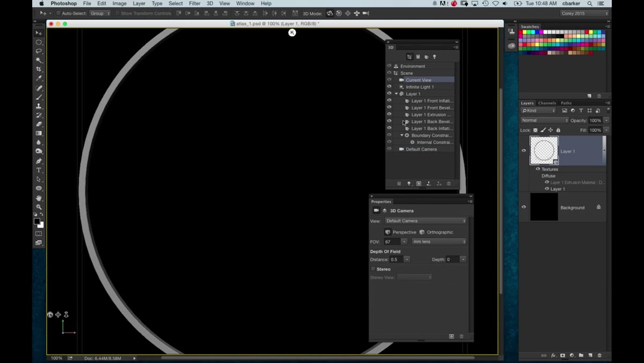Image resolution: width=644 pixels, height=363 pixels.
Task: Hide Layer 1 in the Layers panel
Action: point(524,151)
